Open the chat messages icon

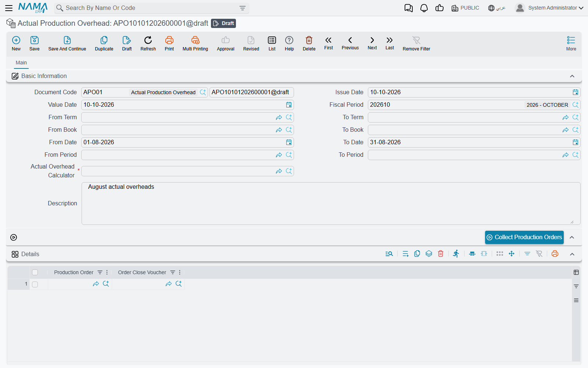(408, 8)
